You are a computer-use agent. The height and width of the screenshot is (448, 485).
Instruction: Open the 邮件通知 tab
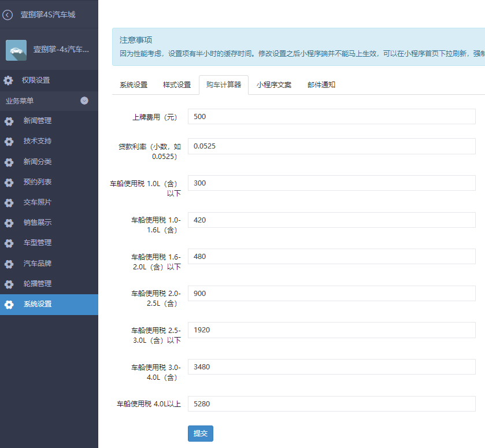pyautogui.click(x=321, y=85)
